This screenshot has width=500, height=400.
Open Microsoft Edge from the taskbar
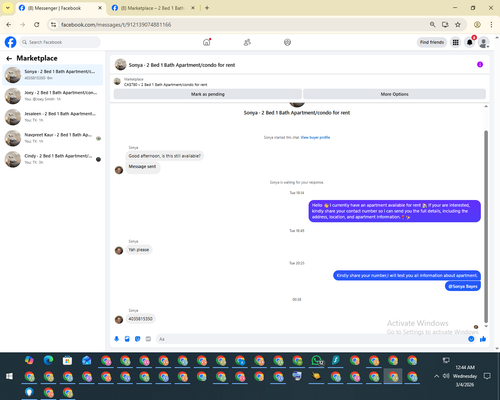pos(48,360)
